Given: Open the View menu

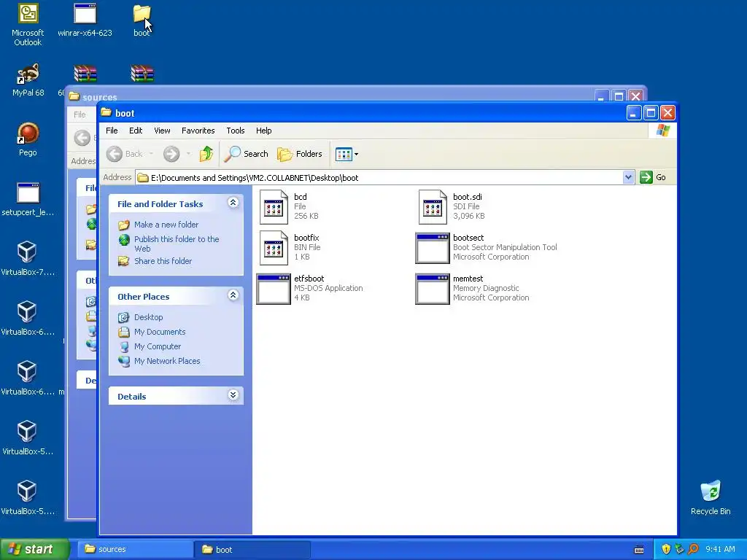Looking at the screenshot, I should click(162, 131).
